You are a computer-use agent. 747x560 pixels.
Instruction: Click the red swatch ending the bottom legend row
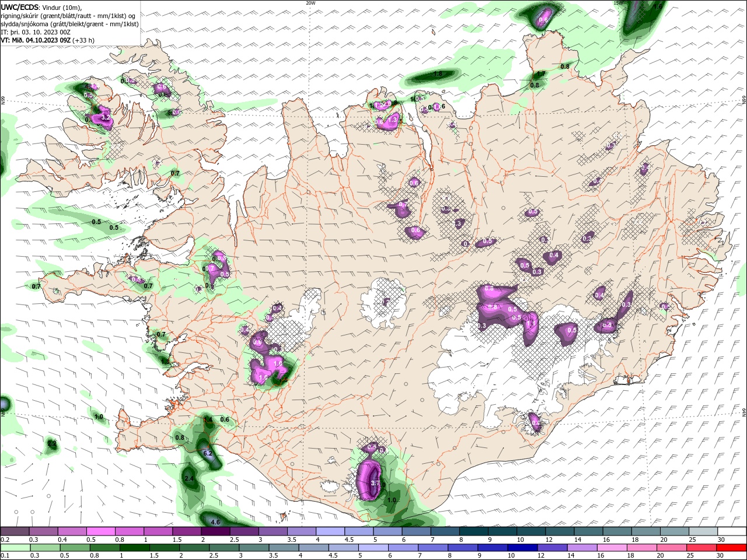click(732, 548)
